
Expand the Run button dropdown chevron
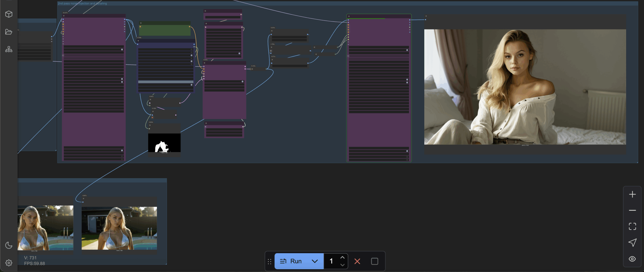tap(315, 261)
